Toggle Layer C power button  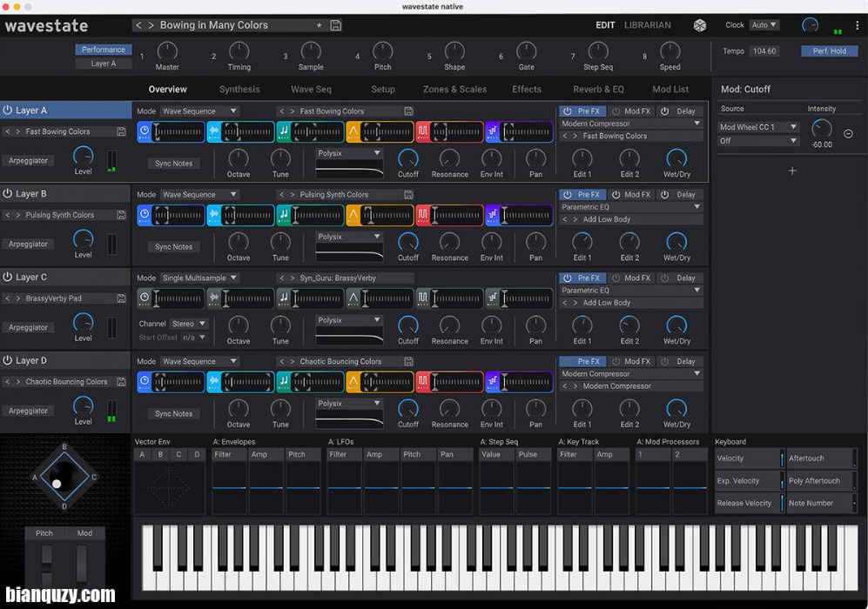pyautogui.click(x=8, y=278)
